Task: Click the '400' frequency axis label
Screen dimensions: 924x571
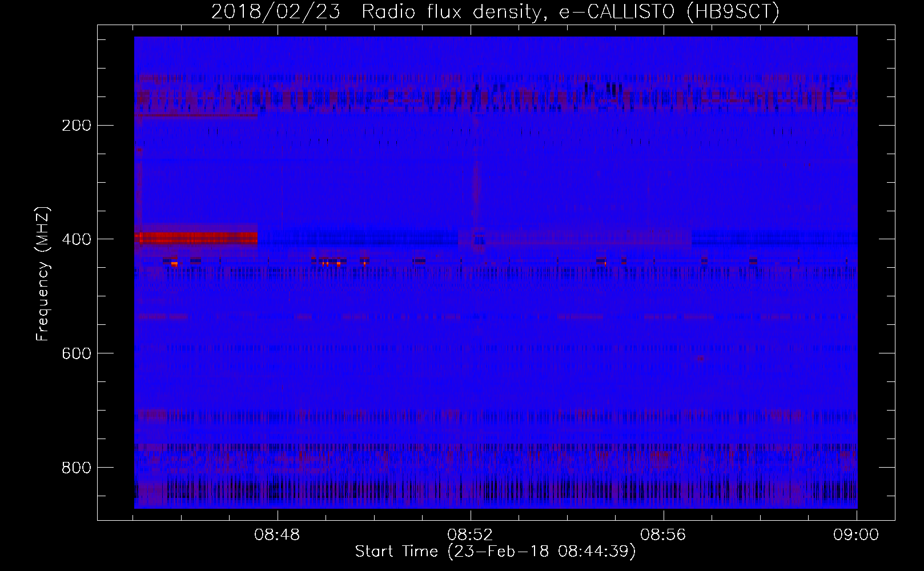Action: [x=77, y=240]
